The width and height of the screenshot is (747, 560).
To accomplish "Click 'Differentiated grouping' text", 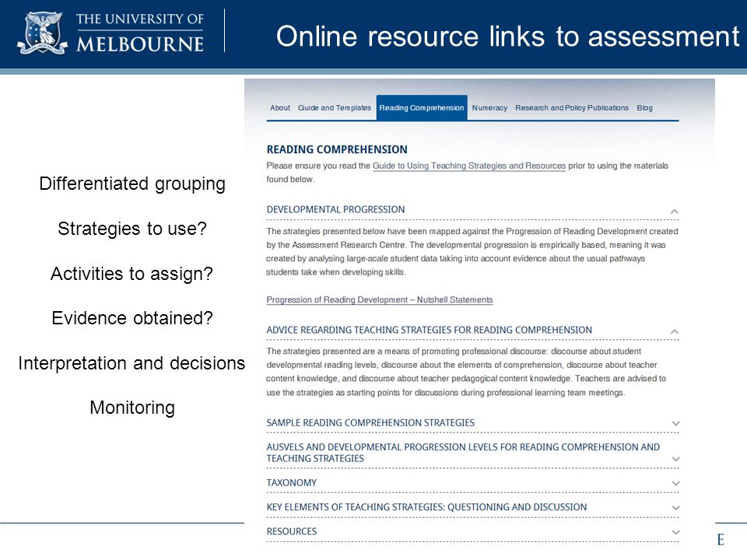I will pos(132,184).
